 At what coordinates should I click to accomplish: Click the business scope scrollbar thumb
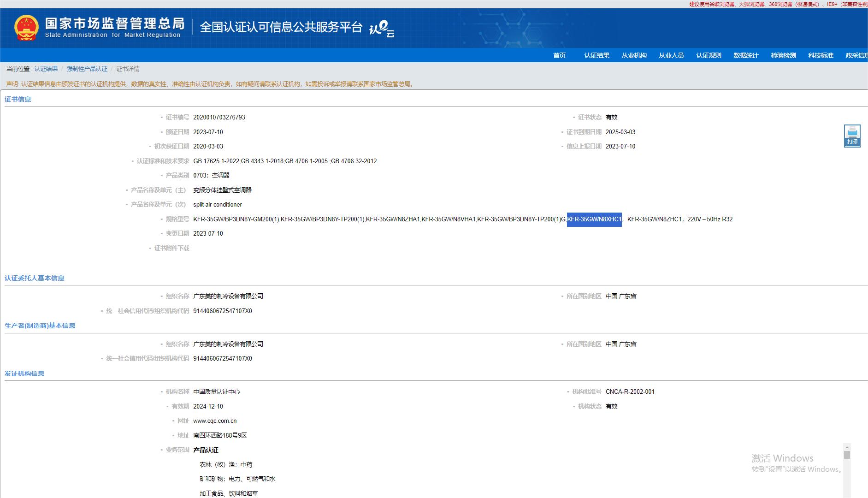(847, 455)
